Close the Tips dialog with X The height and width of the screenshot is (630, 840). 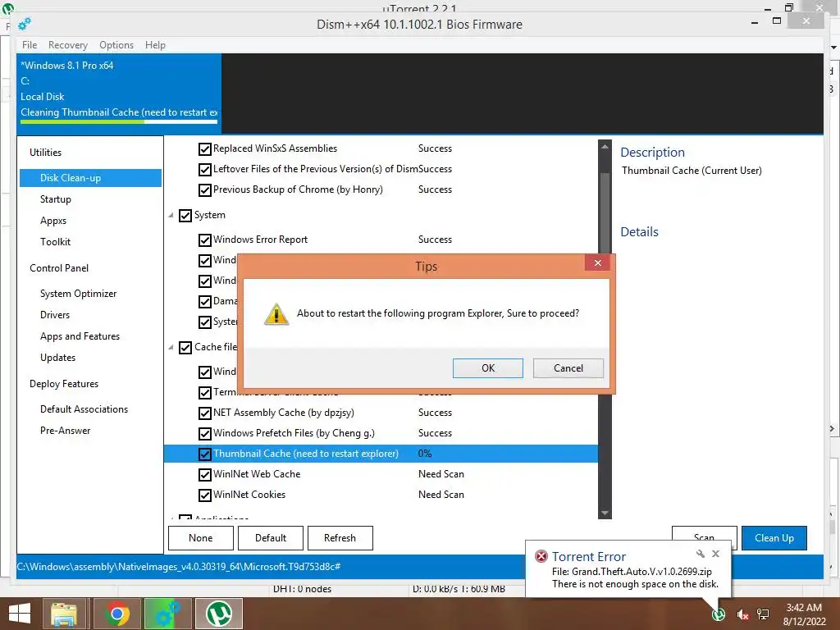[x=598, y=262]
